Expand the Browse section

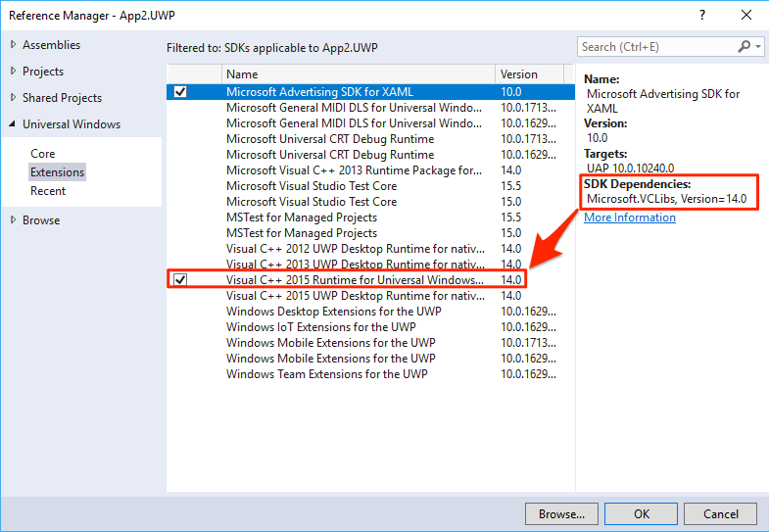click(x=14, y=220)
